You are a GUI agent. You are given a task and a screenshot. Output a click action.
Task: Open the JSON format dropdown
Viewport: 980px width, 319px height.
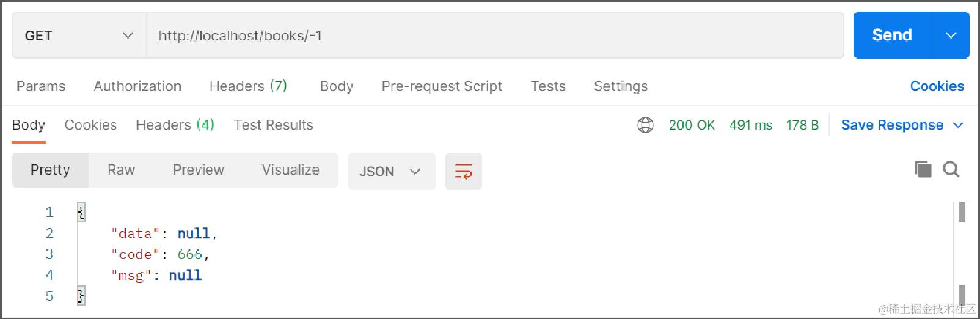pos(391,172)
